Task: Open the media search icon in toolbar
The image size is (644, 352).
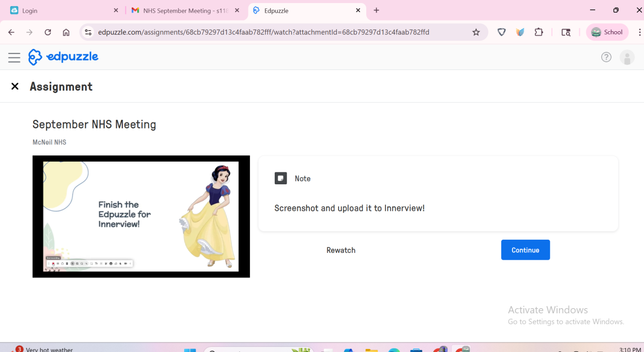Action: pyautogui.click(x=566, y=32)
